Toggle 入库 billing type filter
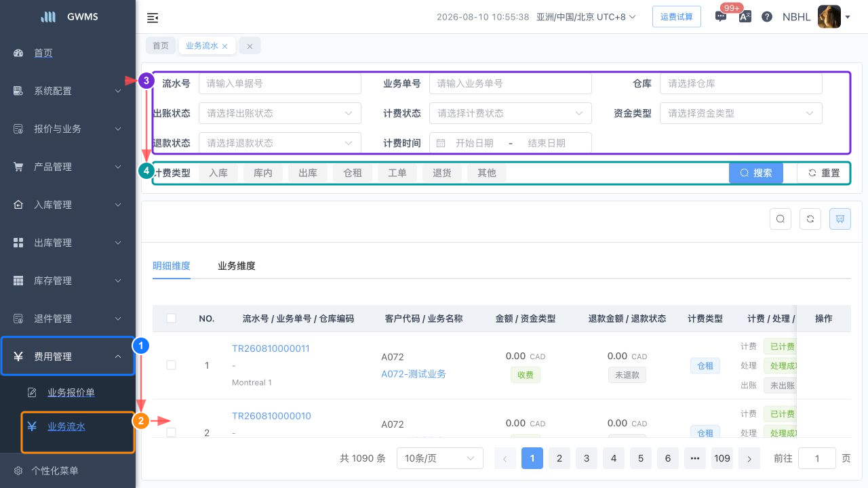Screen dimensions: 868x488 point(218,173)
